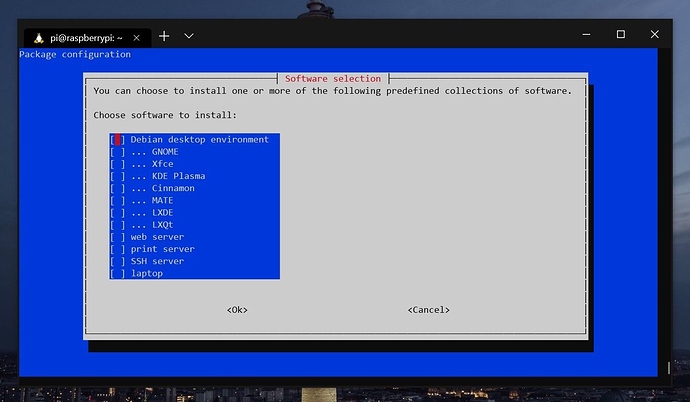Toggle the GNOME checkbox

pyautogui.click(x=117, y=152)
